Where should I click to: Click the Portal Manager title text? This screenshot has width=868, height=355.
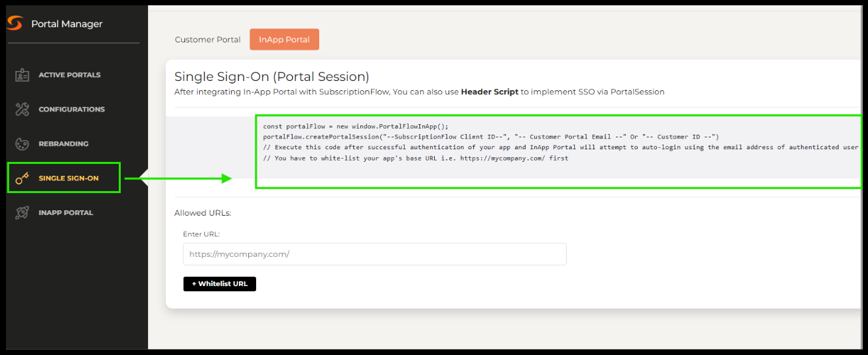tap(67, 24)
